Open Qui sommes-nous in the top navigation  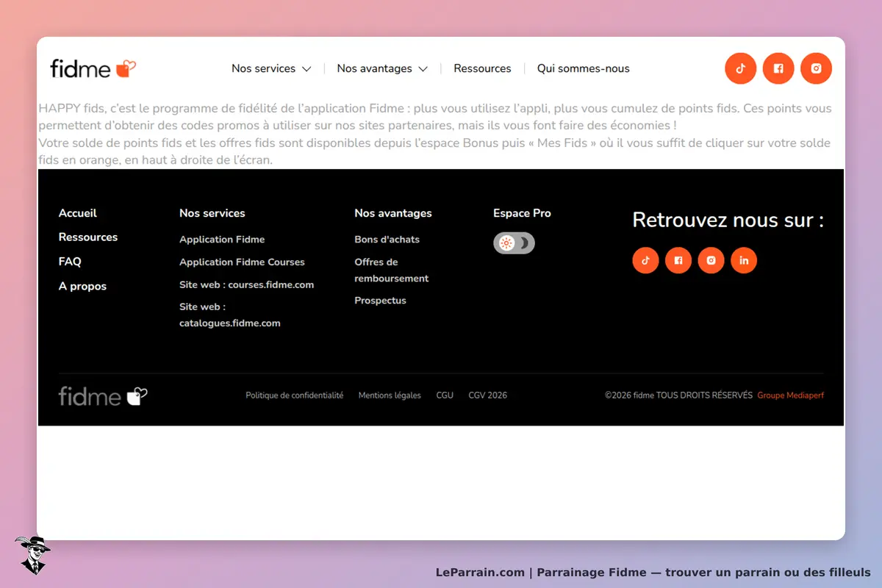click(x=584, y=68)
